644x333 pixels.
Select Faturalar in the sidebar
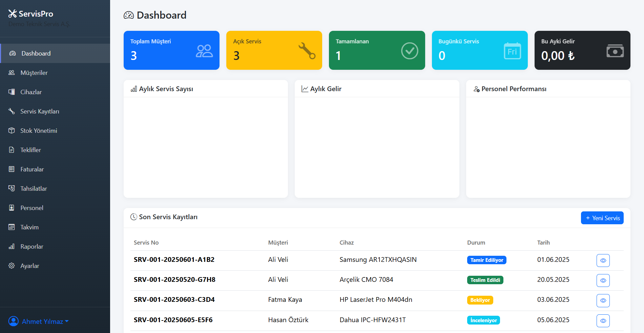[55, 169]
